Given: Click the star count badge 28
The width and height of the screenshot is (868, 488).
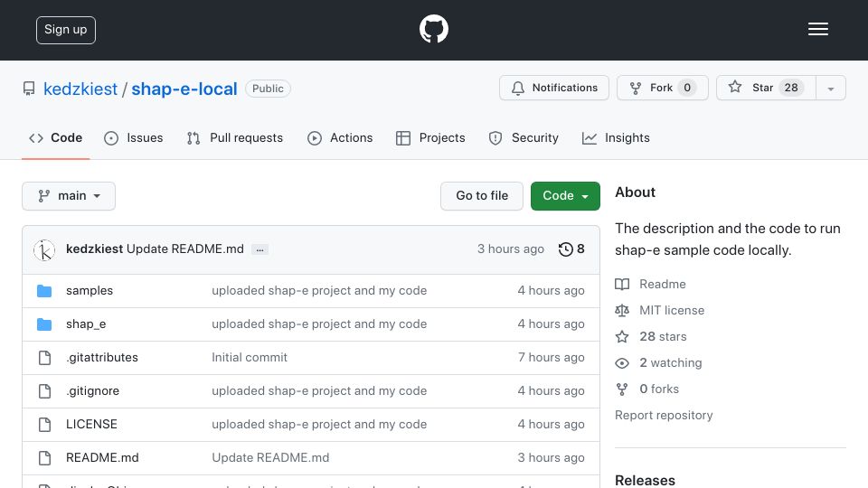Looking at the screenshot, I should (791, 88).
